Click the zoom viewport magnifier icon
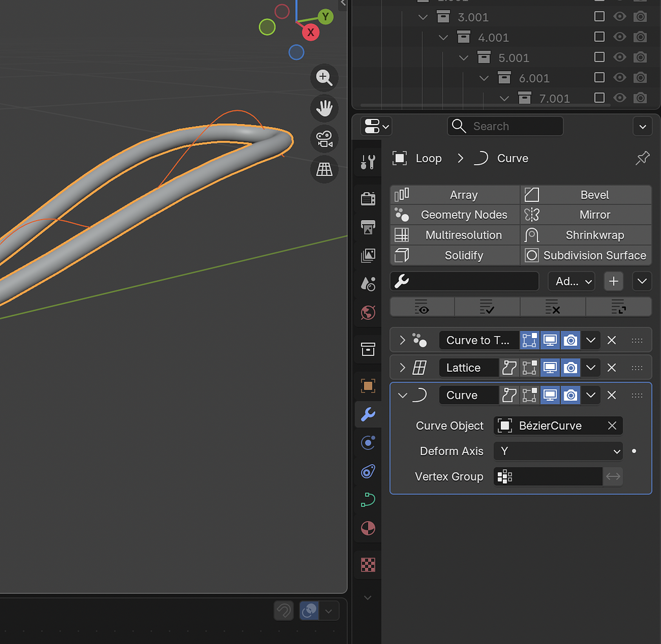Screen dimensions: 661x644 tap(324, 78)
